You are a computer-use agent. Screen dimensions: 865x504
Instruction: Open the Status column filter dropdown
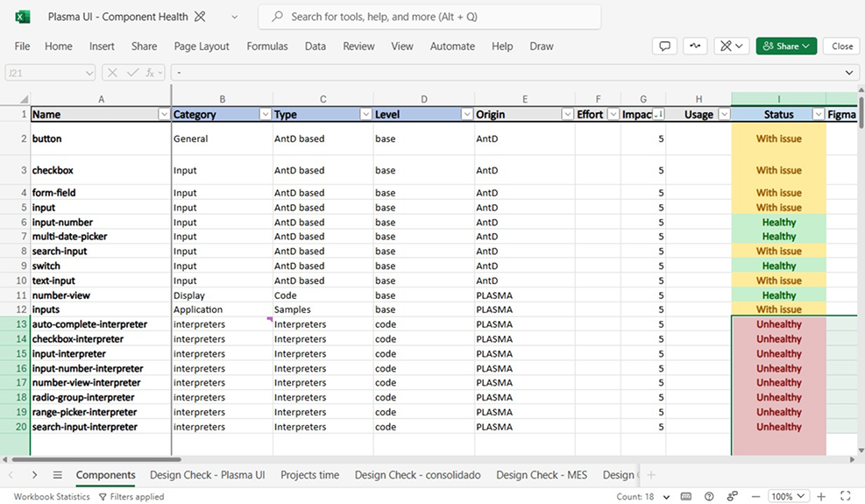click(818, 115)
